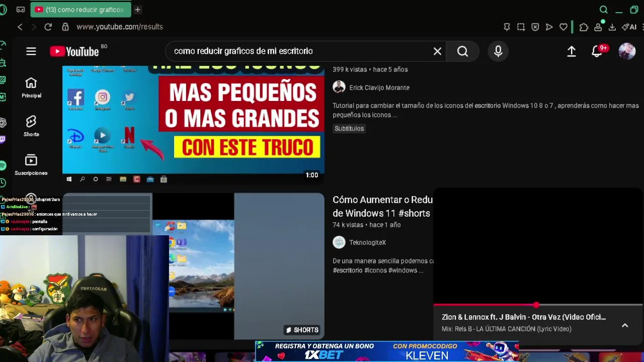Open the TeknologiteX channel
The width and height of the screenshot is (644, 362).
(x=367, y=242)
